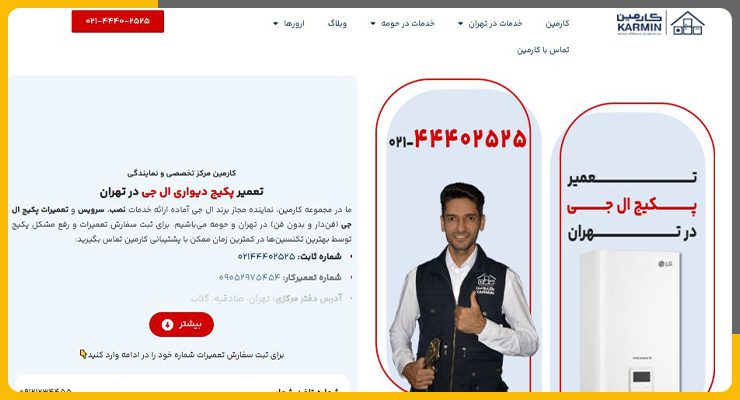740x400 pixels.
Task: Expand the خدمات در حومه dropdown arrow
Action: pyautogui.click(x=372, y=24)
